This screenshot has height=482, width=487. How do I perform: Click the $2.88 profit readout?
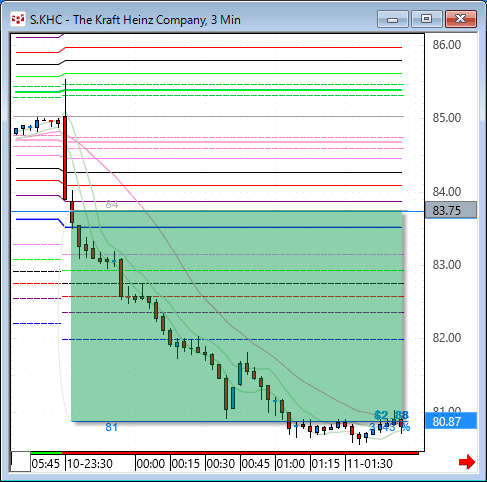[x=391, y=415]
